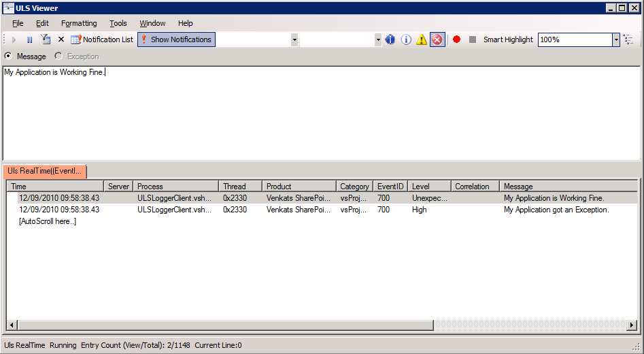Screen dimensions: 644x354
Task: Open the Formatting menu
Action: coord(79,23)
